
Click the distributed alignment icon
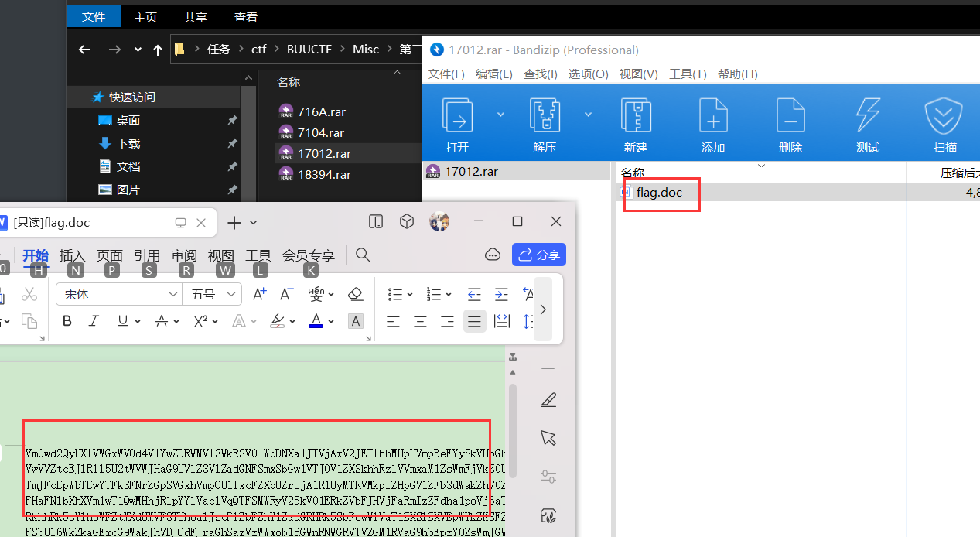[501, 321]
